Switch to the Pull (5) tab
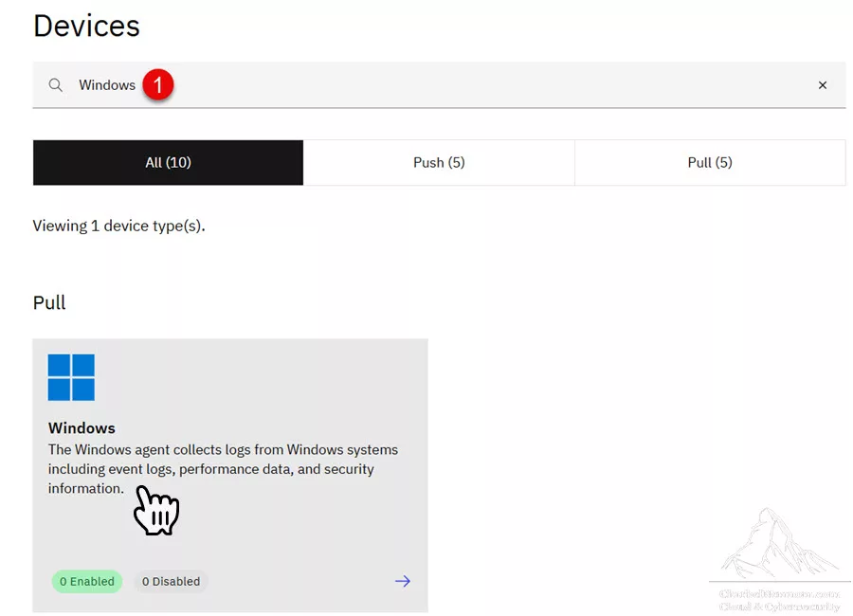This screenshot has height=616, width=853. point(710,163)
